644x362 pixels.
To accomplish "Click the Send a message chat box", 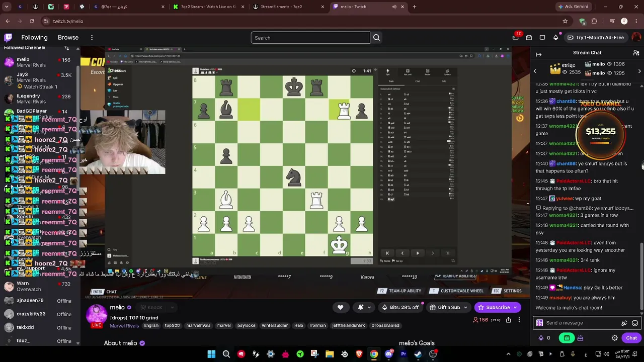I will pyautogui.click(x=586, y=323).
